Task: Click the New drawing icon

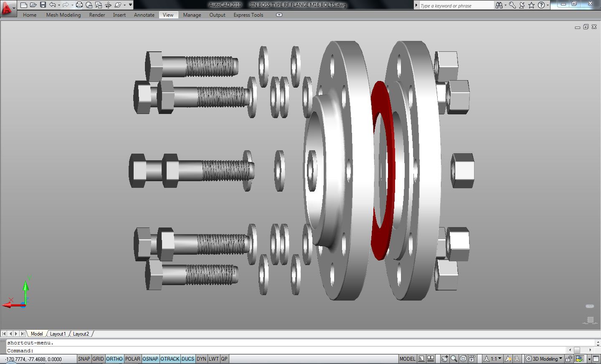Action: coord(24,5)
